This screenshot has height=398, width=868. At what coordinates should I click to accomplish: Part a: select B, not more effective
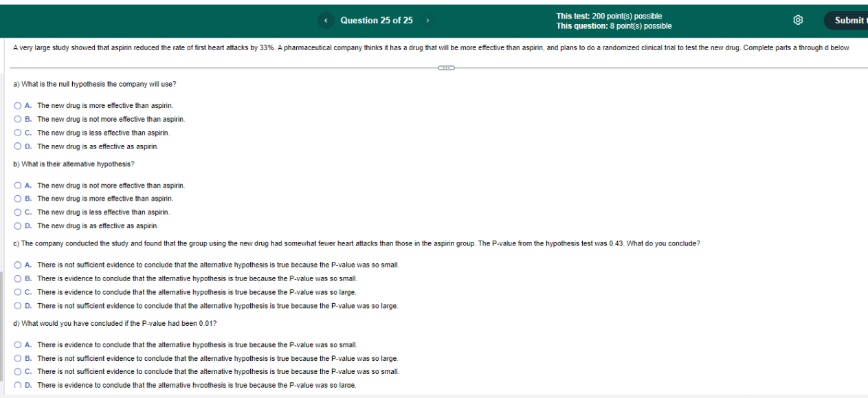click(x=18, y=119)
